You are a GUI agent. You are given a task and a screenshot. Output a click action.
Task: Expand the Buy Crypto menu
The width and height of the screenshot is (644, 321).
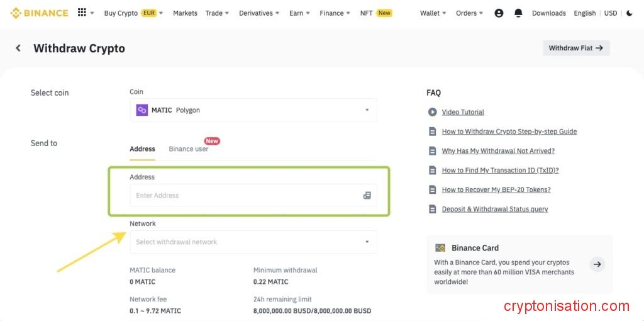click(133, 13)
